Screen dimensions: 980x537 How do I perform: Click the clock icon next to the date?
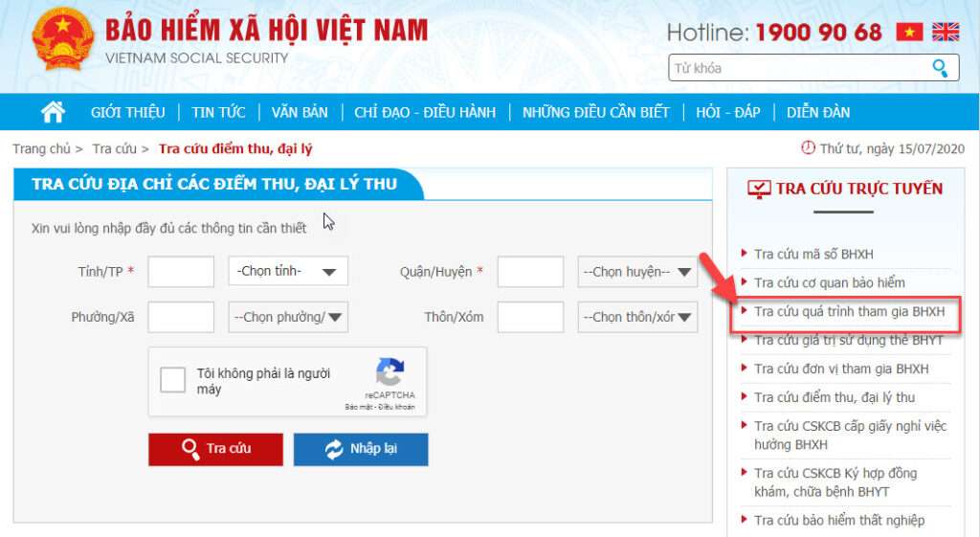tap(808, 148)
